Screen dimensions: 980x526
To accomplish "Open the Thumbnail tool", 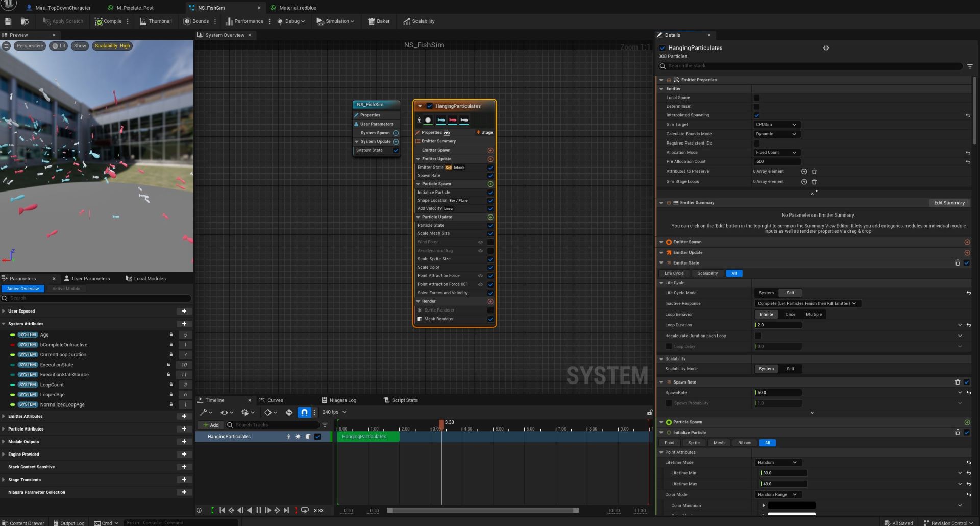I will (156, 21).
